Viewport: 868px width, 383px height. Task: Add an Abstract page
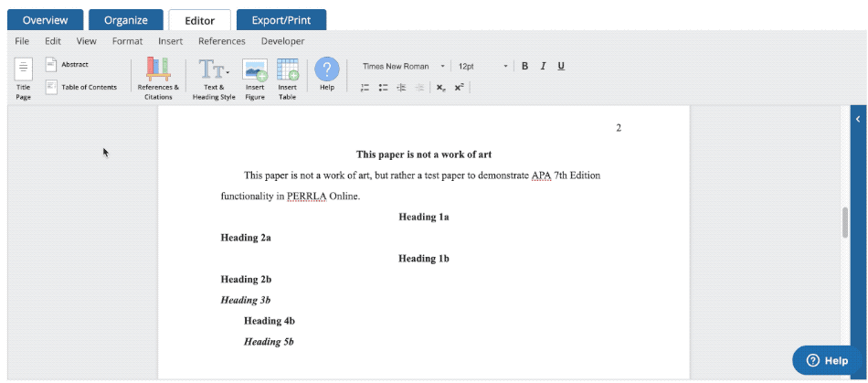(67, 65)
